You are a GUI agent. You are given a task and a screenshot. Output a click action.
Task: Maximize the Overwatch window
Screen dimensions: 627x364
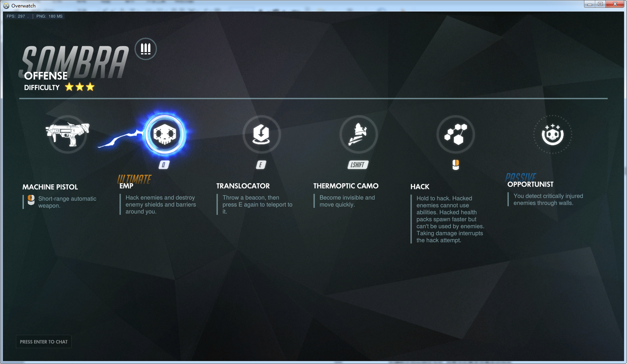pos(600,4)
